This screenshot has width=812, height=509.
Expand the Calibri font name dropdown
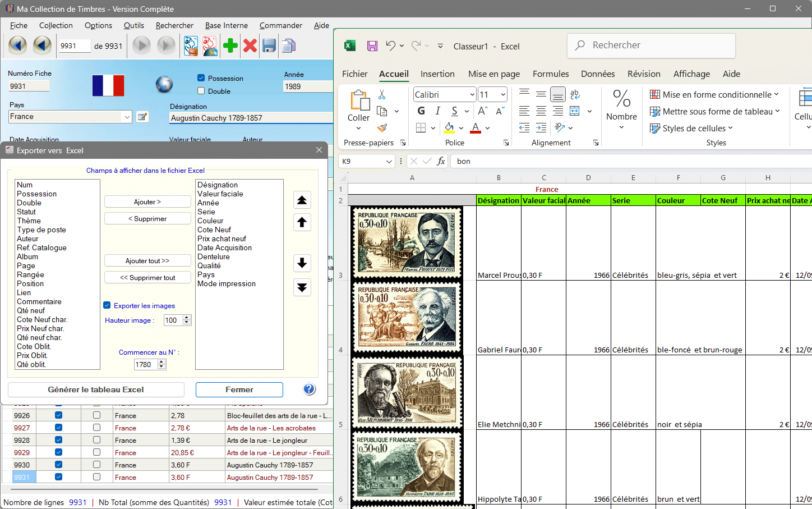pos(472,95)
